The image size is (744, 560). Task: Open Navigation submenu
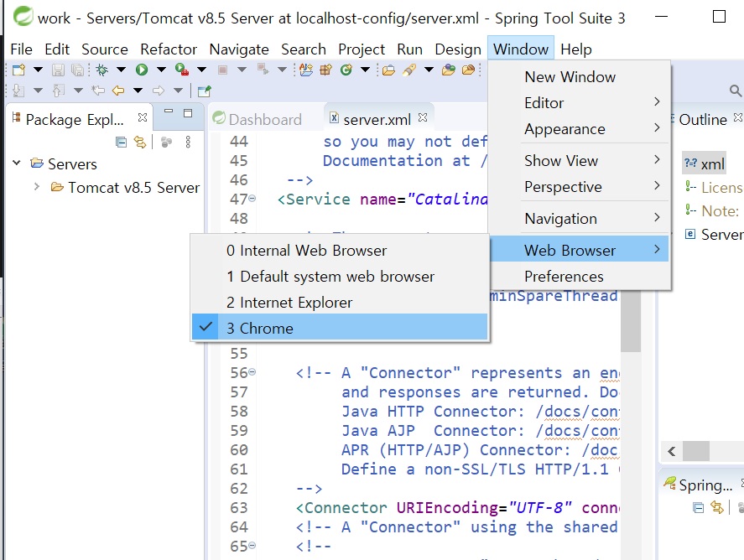pyautogui.click(x=580, y=219)
